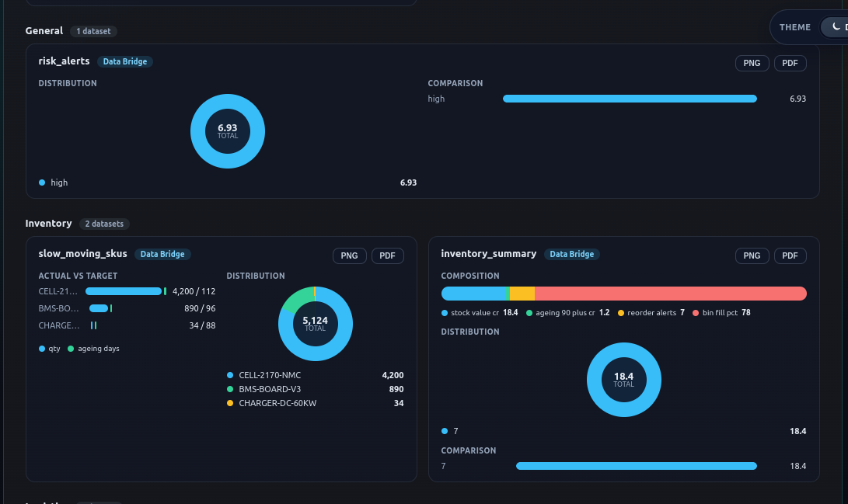Download slow_moving_skus PNG

click(349, 255)
